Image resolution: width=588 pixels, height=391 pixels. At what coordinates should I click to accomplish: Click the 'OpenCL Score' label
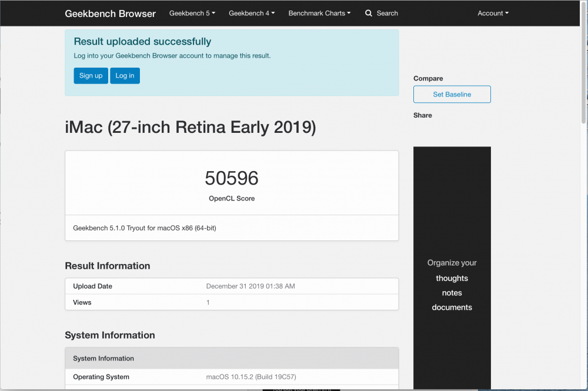(x=232, y=198)
